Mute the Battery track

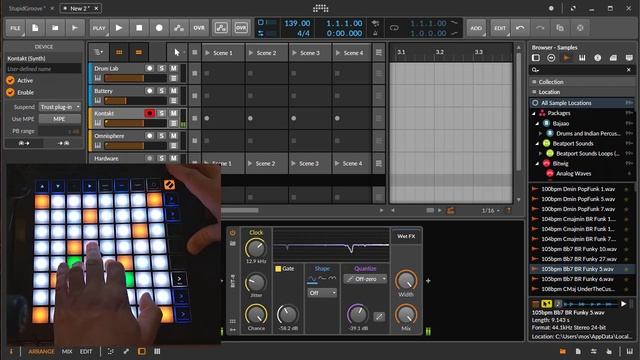point(173,91)
